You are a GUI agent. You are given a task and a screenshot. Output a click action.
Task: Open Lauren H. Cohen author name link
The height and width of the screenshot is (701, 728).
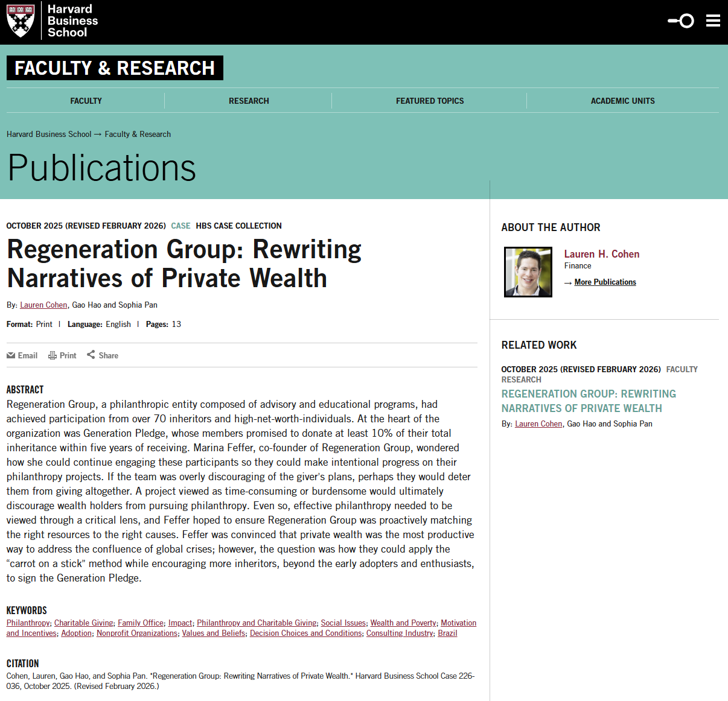(601, 254)
